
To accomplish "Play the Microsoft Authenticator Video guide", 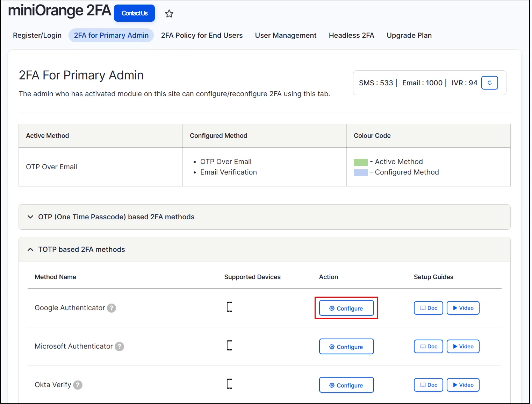I will 463,347.
